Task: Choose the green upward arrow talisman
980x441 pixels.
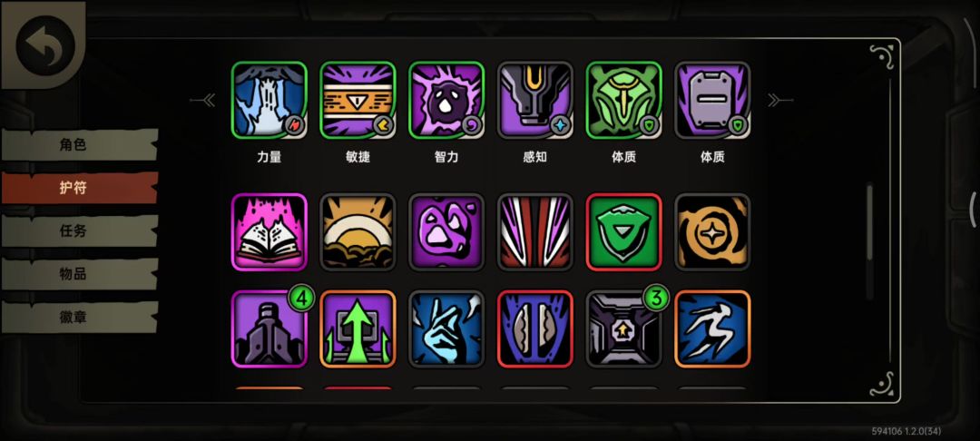Action: [x=358, y=328]
